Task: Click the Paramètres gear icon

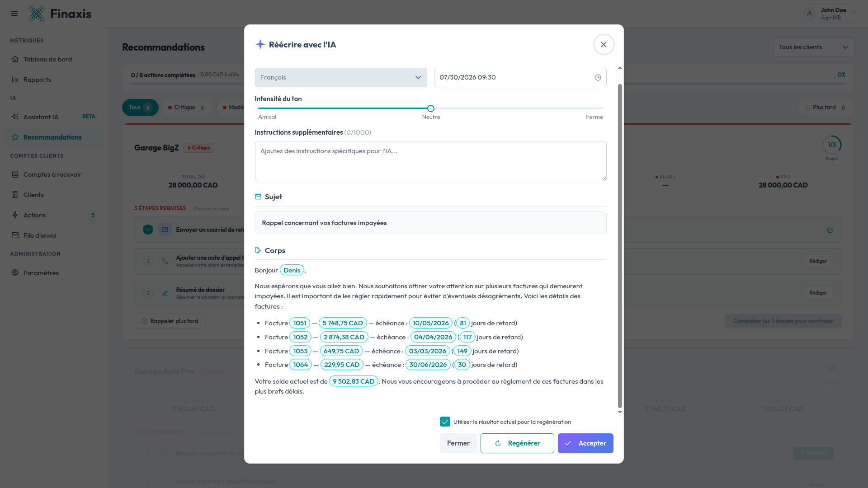Action: click(15, 273)
